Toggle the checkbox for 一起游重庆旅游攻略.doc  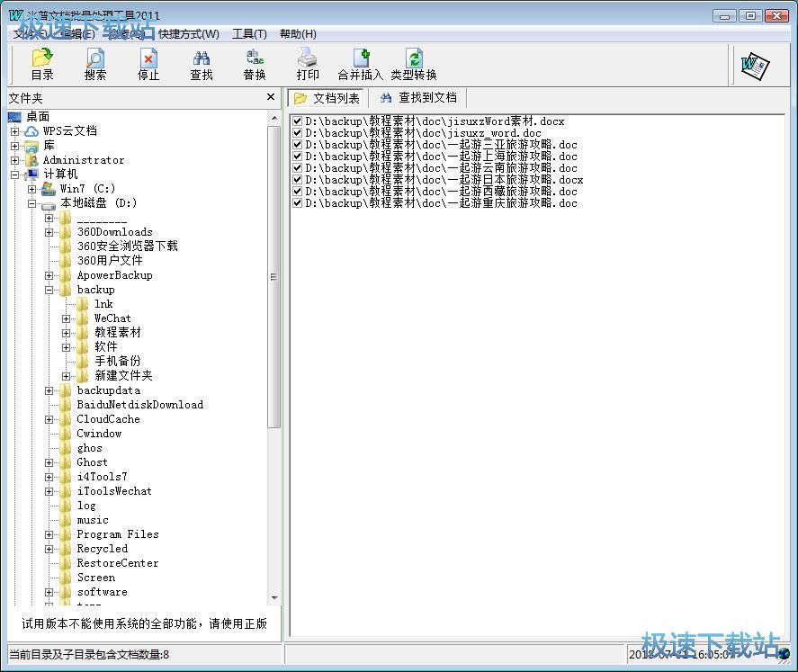(x=297, y=203)
